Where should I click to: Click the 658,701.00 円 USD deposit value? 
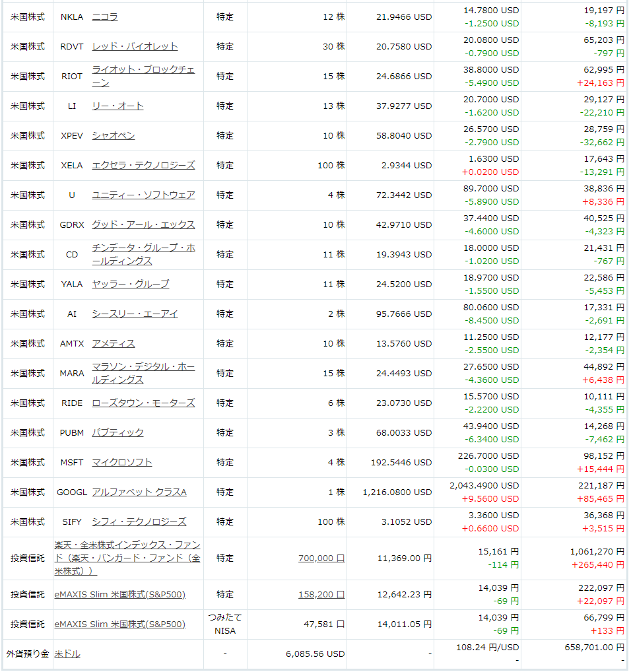pyautogui.click(x=594, y=647)
